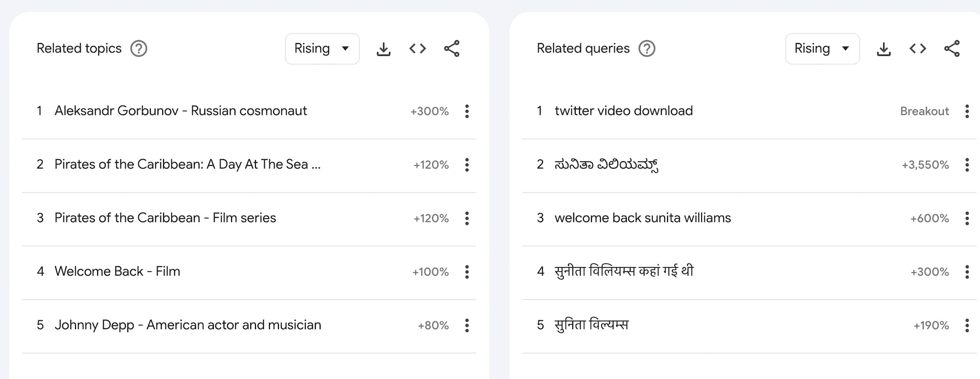
Task: Open the Aleksandr Gorbunov - Russian cosmonaut topic
Action: 180,111
